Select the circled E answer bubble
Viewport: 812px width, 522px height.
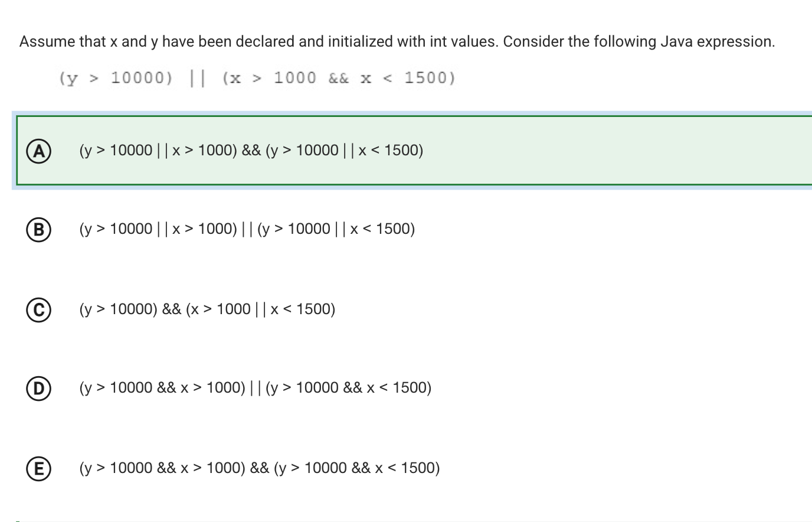[x=38, y=468]
